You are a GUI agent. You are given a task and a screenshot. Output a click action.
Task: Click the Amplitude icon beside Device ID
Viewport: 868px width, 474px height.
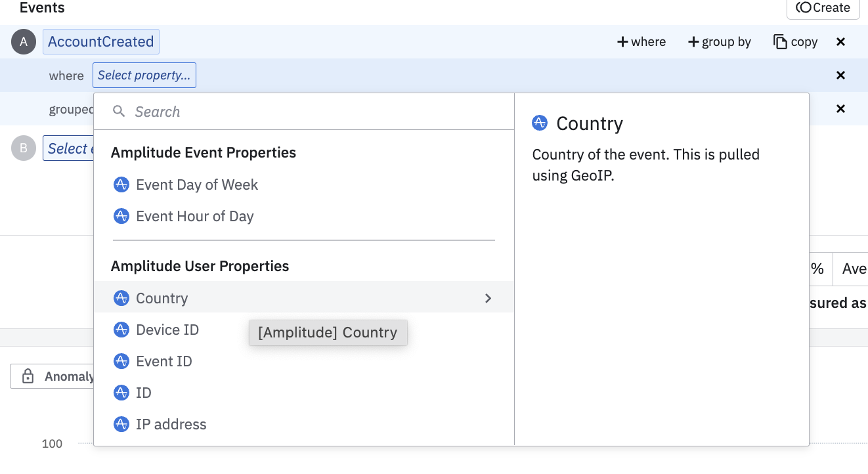[x=121, y=330]
